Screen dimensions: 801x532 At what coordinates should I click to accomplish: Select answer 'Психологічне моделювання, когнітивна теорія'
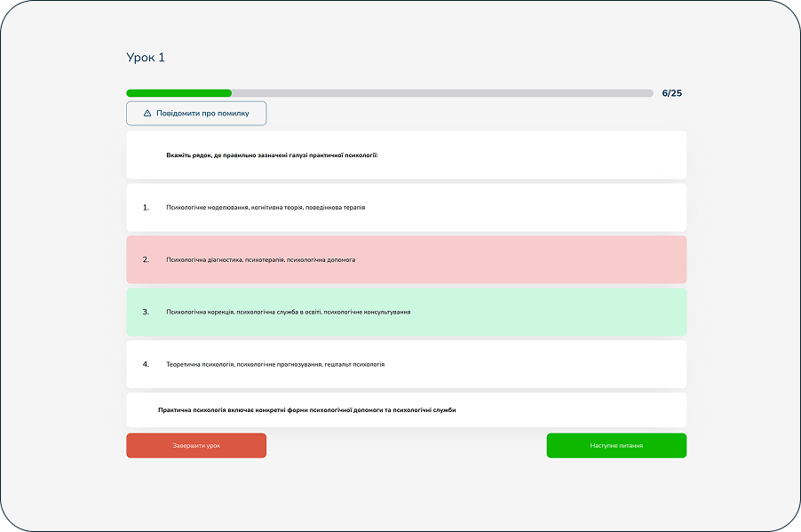point(266,208)
